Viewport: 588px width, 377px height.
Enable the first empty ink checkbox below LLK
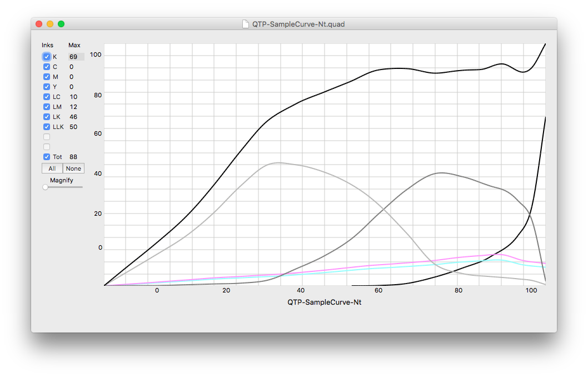47,137
